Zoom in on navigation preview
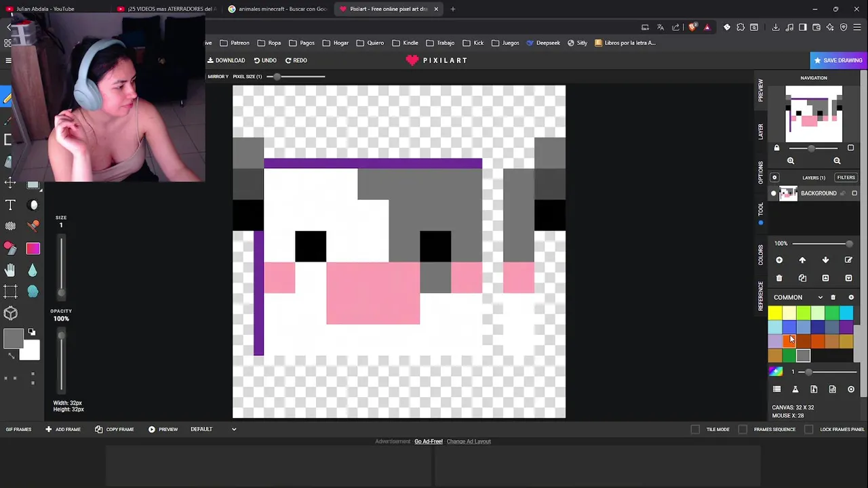Screen dimensions: 868x488 point(791,161)
